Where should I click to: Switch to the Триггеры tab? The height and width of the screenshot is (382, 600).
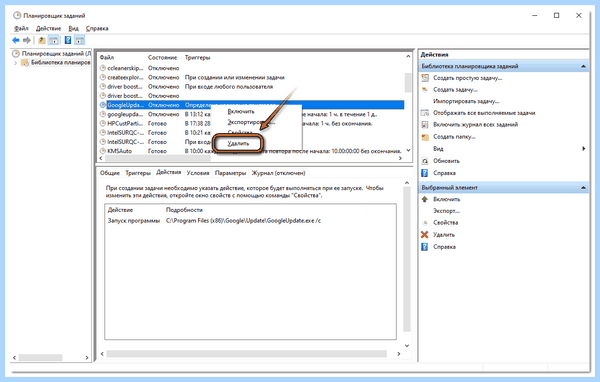coord(138,173)
